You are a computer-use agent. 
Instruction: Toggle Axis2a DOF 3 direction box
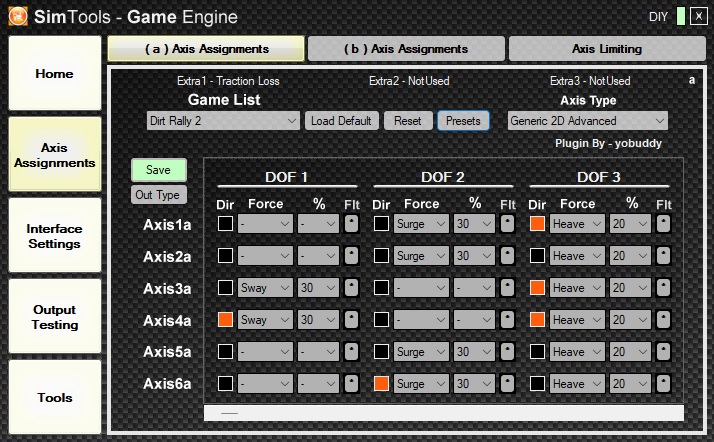(537, 255)
